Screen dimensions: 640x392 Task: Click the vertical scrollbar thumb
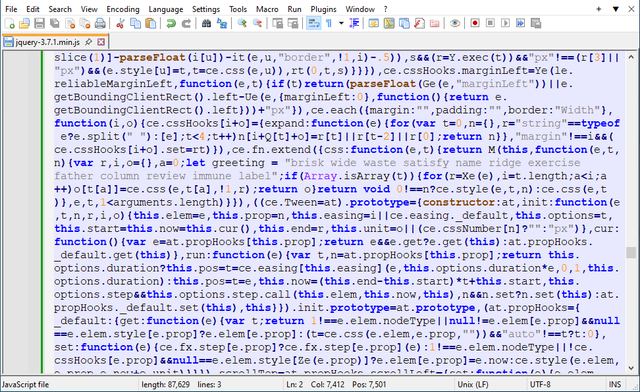tap(631, 252)
